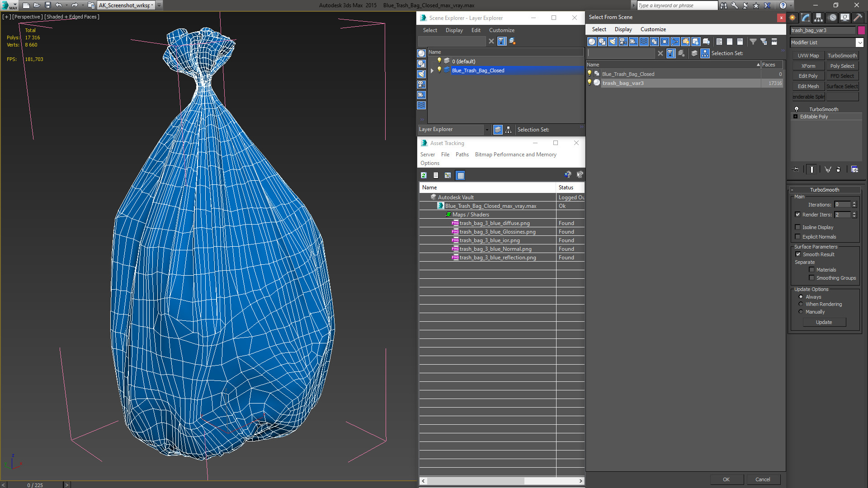Open the Motion command panel tab
868x488 pixels.
pos(832,18)
